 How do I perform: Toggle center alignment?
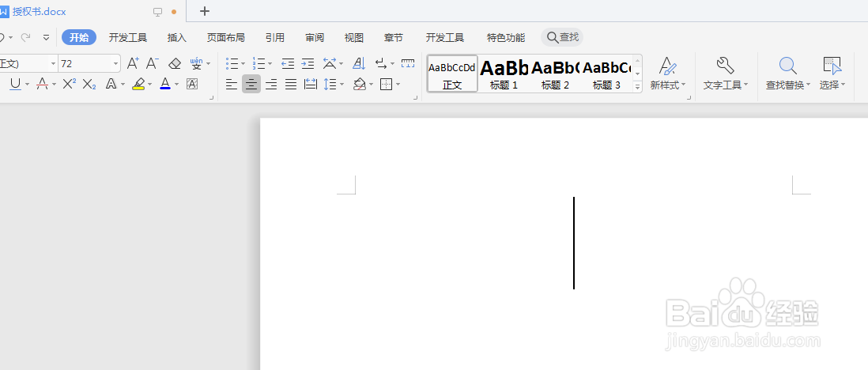[251, 84]
